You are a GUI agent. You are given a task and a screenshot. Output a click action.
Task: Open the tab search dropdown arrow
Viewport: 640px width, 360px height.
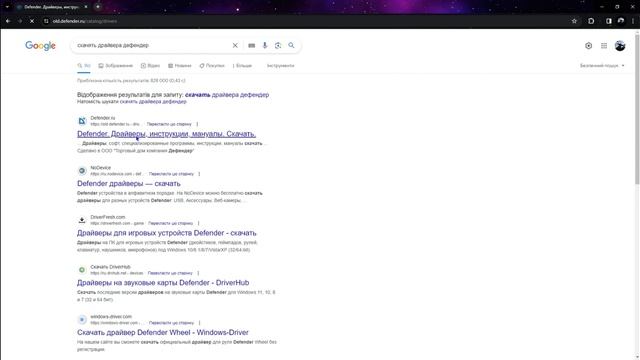pyautogui.click(x=7, y=7)
